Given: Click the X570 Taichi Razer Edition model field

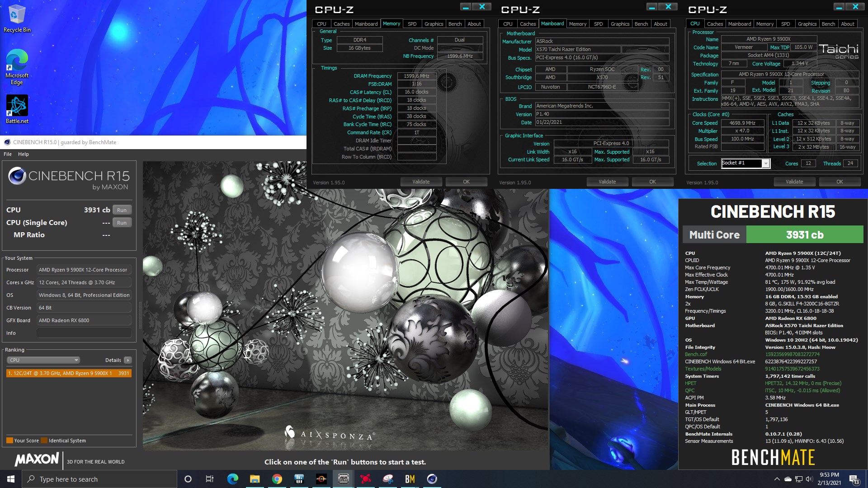Looking at the screenshot, I should point(578,49).
